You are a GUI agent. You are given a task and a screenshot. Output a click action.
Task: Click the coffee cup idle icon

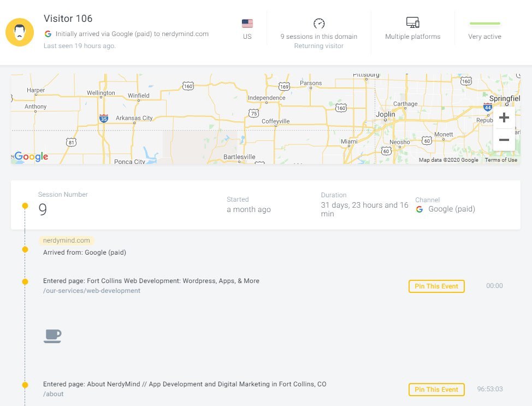(x=52, y=336)
